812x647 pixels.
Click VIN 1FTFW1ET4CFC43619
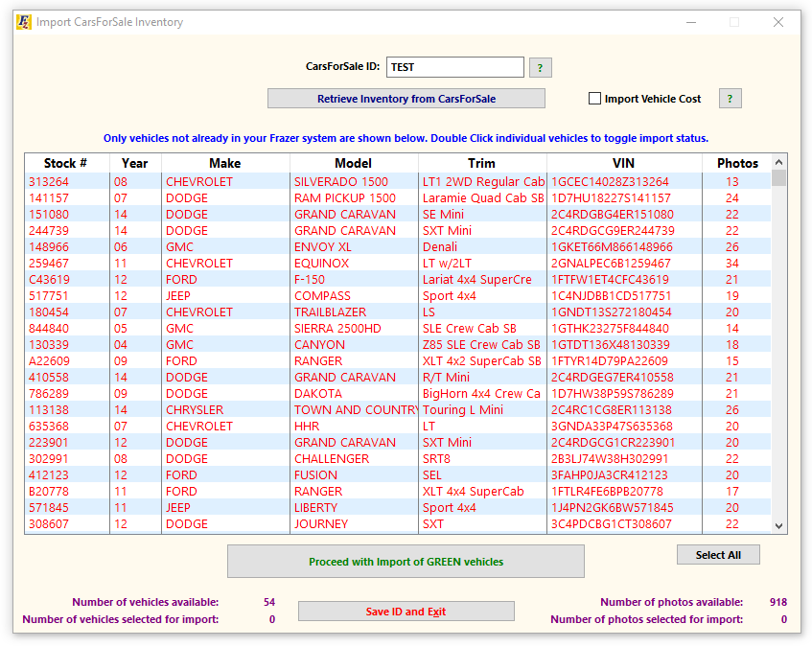click(x=610, y=280)
